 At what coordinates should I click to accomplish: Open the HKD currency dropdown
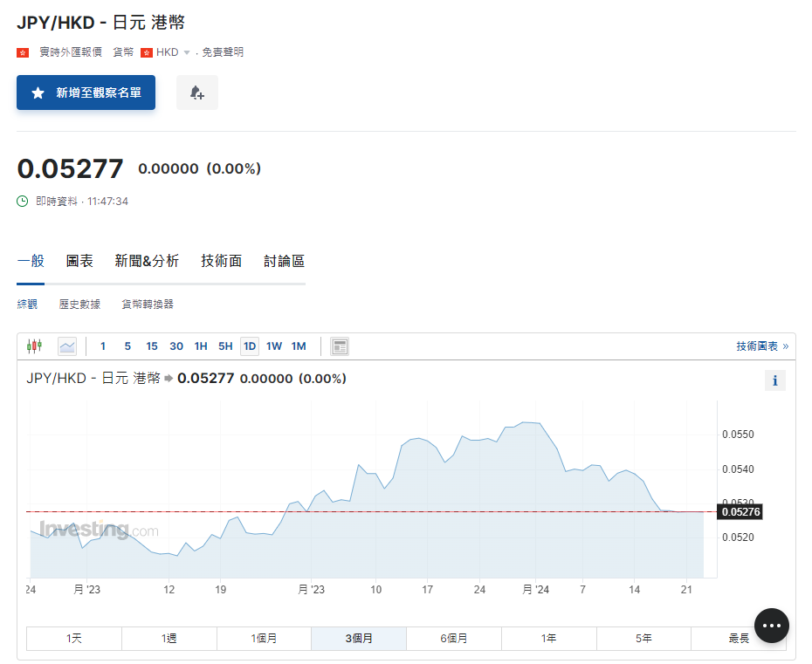click(186, 52)
